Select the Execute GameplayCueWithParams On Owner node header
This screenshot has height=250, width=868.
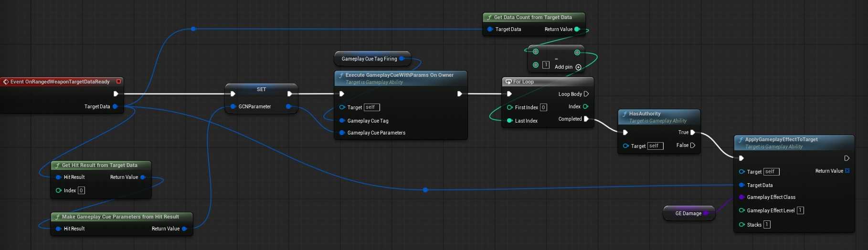pyautogui.click(x=399, y=75)
